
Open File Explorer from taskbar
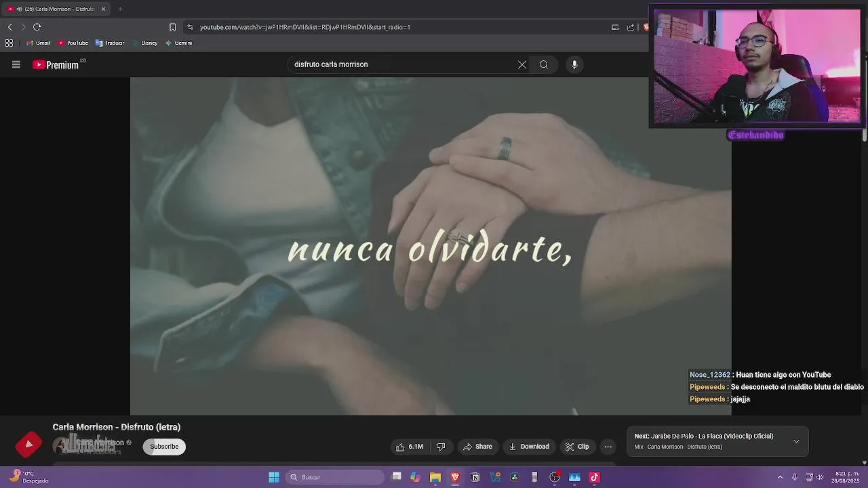pos(435,477)
